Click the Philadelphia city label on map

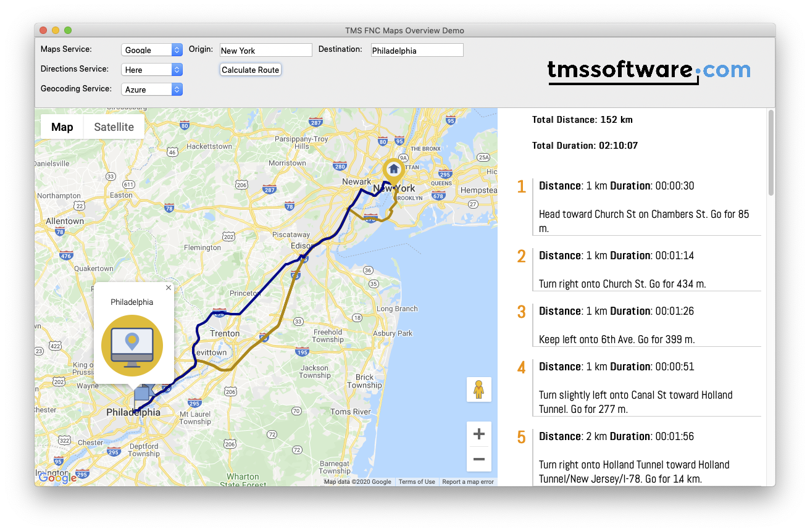coord(133,412)
